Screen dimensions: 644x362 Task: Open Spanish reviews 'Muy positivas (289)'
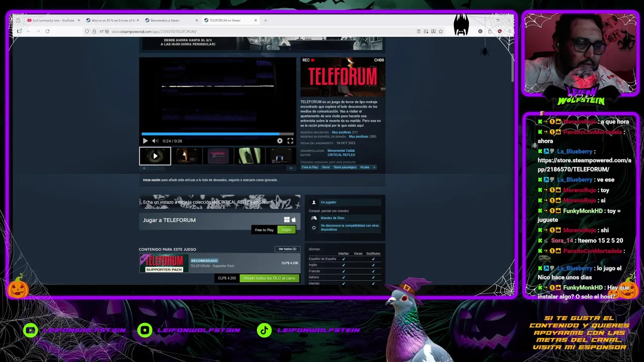363,136
